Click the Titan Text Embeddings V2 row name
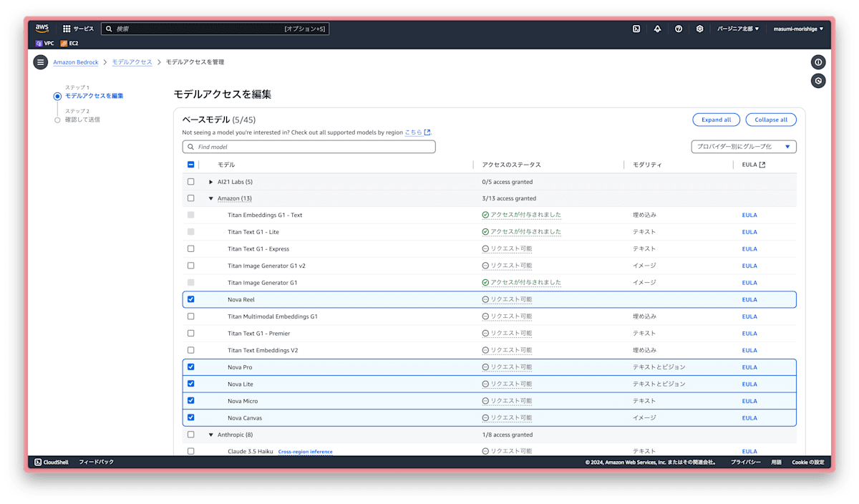 (x=263, y=350)
